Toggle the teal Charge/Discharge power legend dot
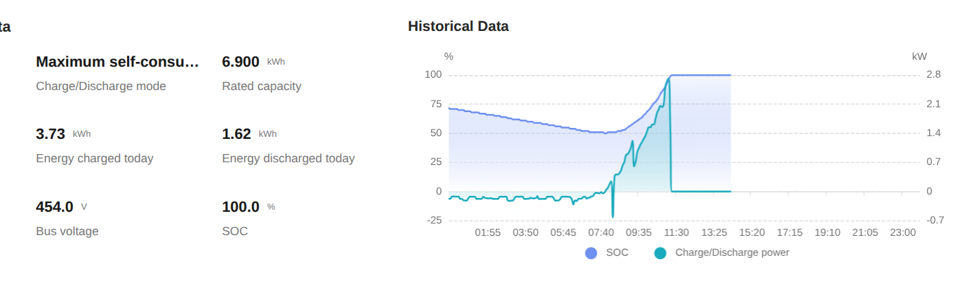This screenshot has height=284, width=980. [x=660, y=253]
